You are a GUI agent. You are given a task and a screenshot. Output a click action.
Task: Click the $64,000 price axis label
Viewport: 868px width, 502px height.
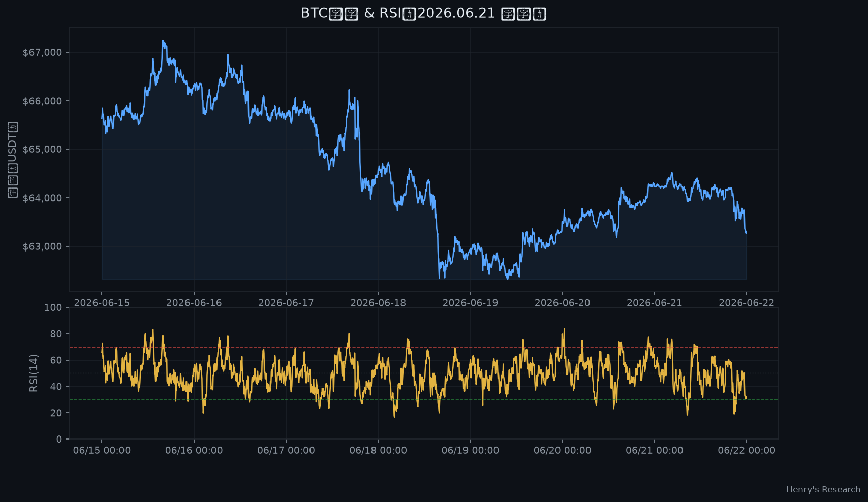[x=43, y=198]
